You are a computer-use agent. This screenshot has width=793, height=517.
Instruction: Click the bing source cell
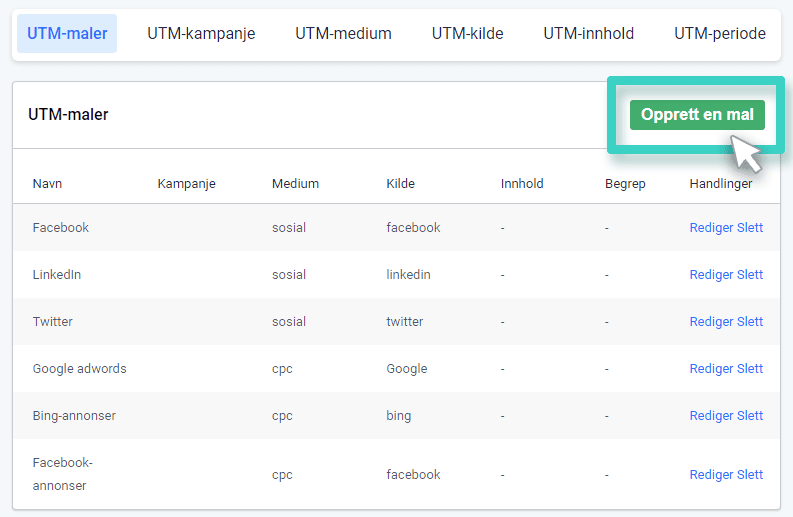point(399,416)
